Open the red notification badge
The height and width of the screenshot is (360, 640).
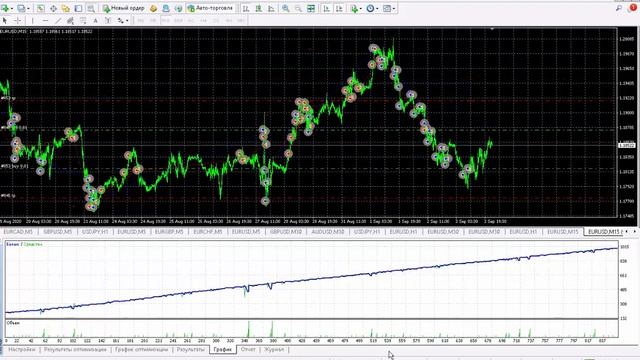tap(633, 8)
